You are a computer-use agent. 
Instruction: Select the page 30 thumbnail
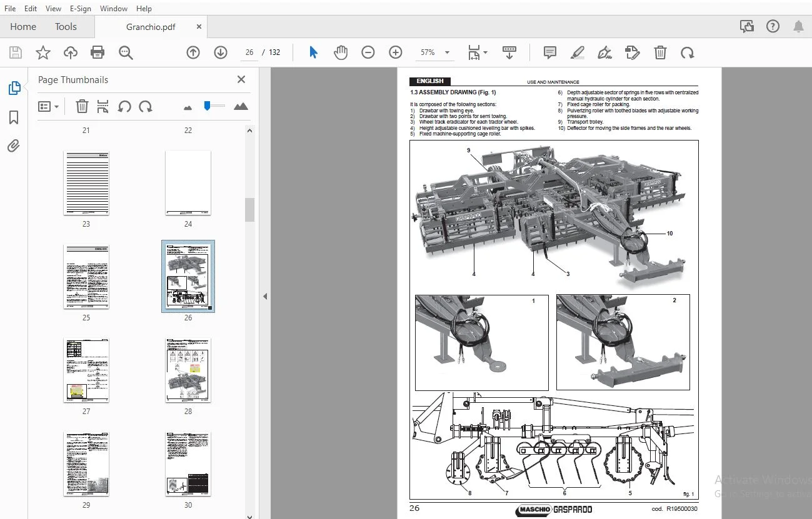pos(188,464)
